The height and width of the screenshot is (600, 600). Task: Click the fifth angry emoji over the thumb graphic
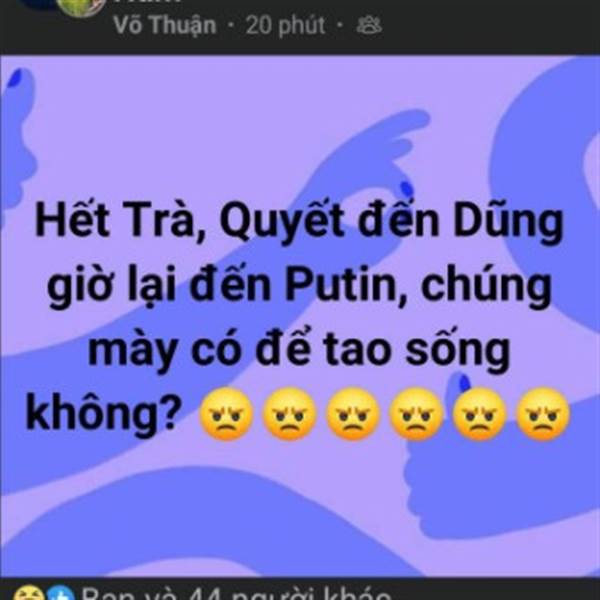coord(479,414)
